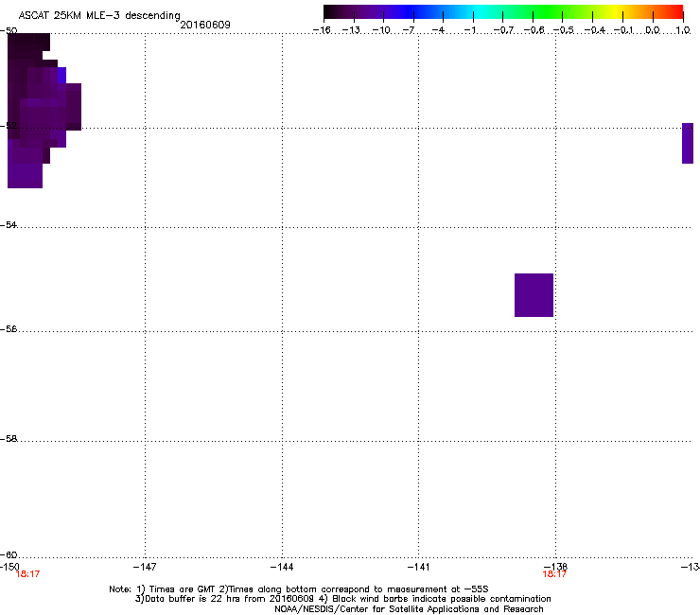
Task: Click the -16 color scale label
Action: click(322, 30)
